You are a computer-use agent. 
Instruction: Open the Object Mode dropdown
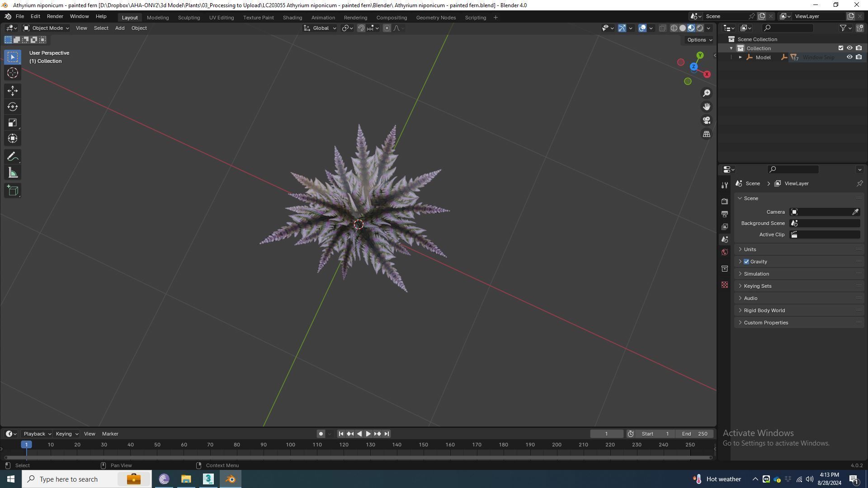47,28
